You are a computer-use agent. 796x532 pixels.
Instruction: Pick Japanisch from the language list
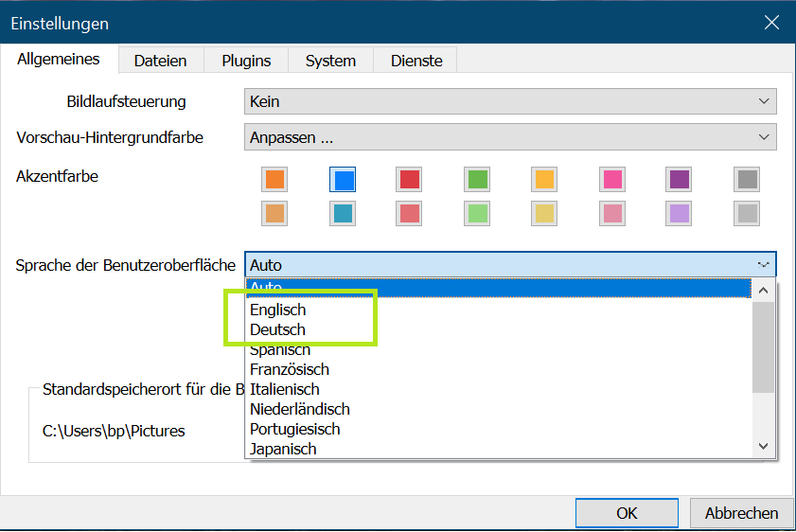tap(283, 449)
